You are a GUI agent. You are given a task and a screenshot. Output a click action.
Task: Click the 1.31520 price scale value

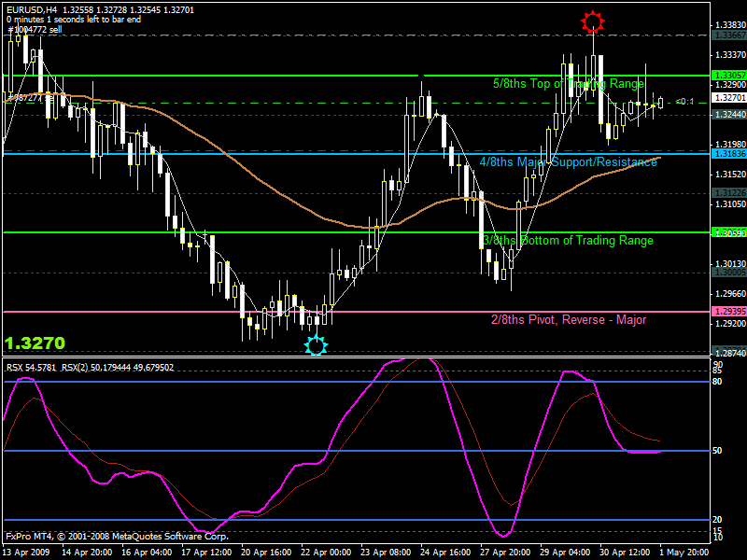[x=730, y=175]
